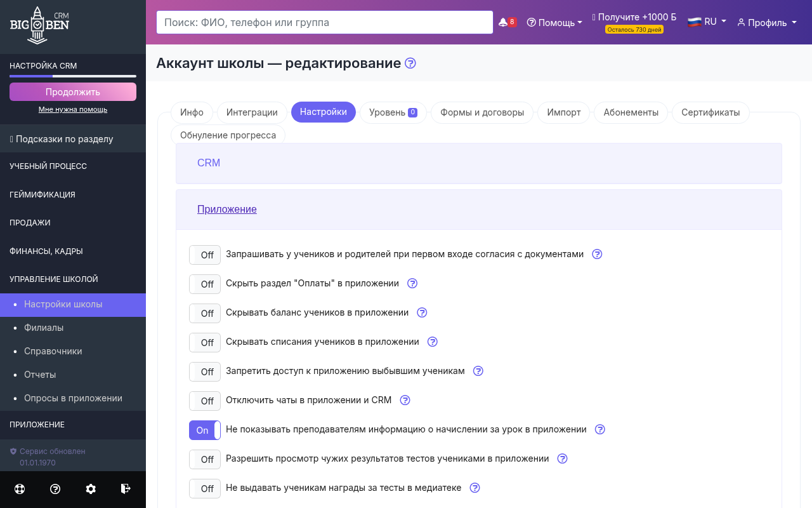Screen dimensions: 812x508
Task: Open the 'Приложение' section link
Action: [226, 209]
